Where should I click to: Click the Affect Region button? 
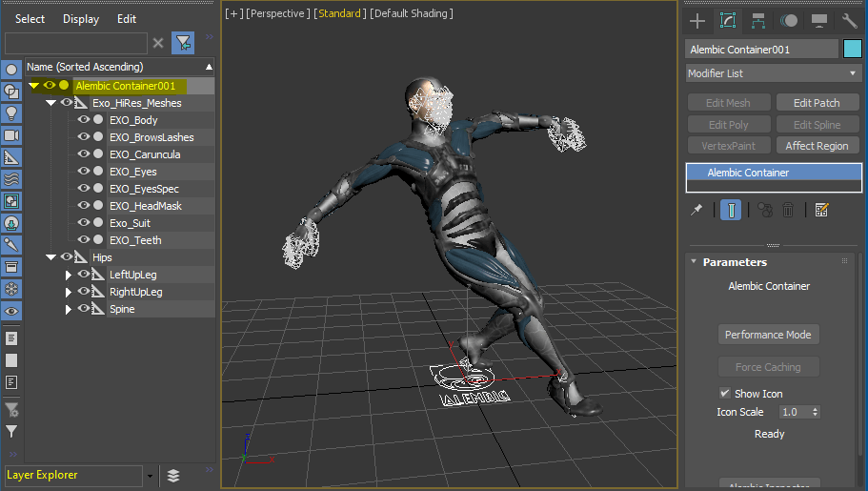tap(818, 146)
